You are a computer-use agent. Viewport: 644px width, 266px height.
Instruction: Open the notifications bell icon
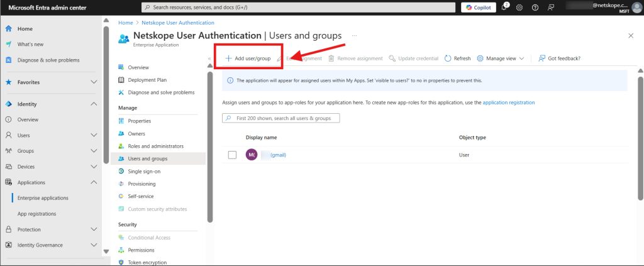pyautogui.click(x=505, y=8)
